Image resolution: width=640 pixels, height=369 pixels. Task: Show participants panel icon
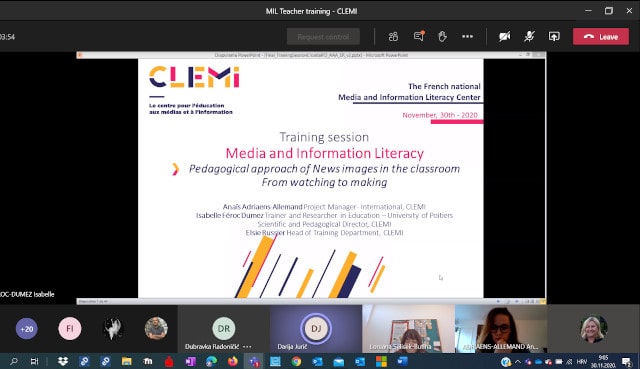pyautogui.click(x=393, y=37)
